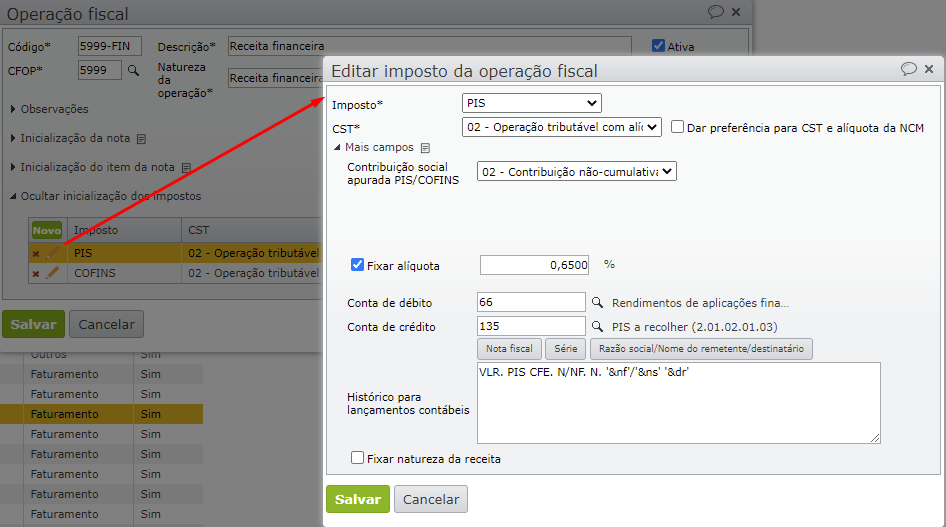The width and height of the screenshot is (946, 527).
Task: Open comment bubble in Operação fiscal window
Action: (x=716, y=12)
